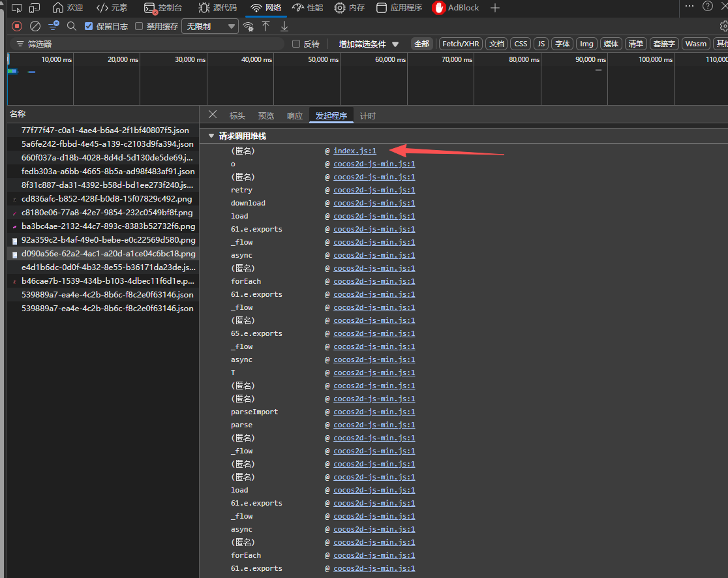
Task: Click the stop recording network log button
Action: coord(17,26)
